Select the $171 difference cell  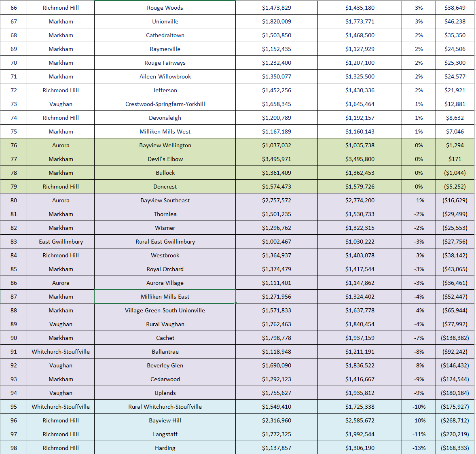[x=455, y=159]
